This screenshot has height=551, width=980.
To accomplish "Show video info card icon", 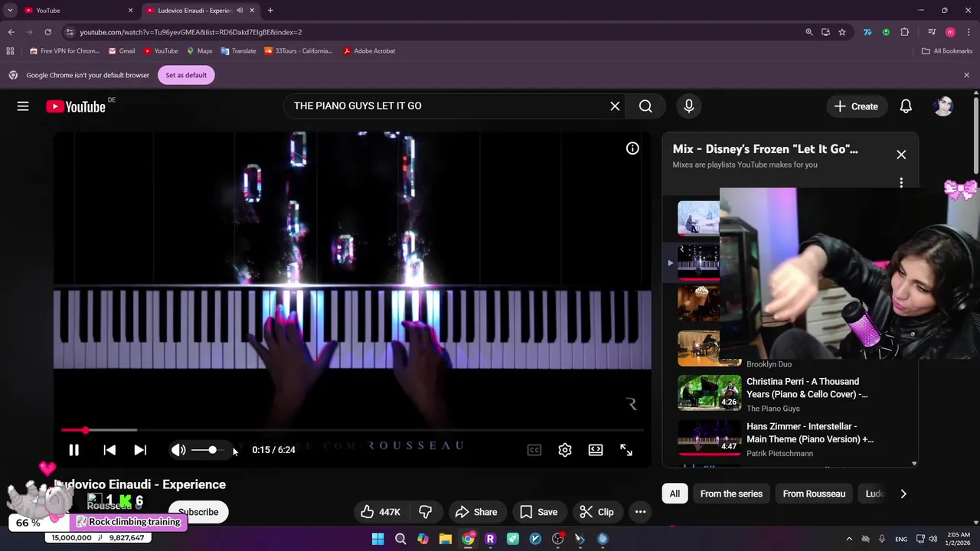I will [632, 148].
